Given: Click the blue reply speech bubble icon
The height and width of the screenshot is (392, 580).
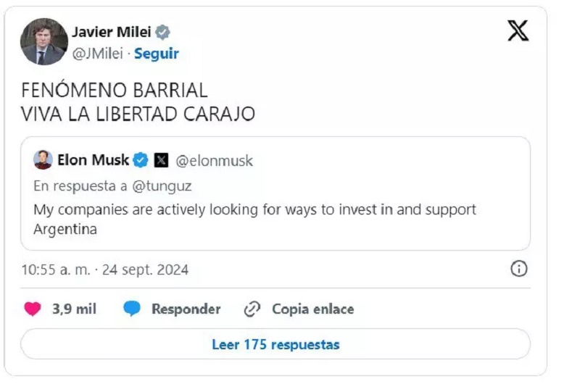Looking at the screenshot, I should pos(131,309).
